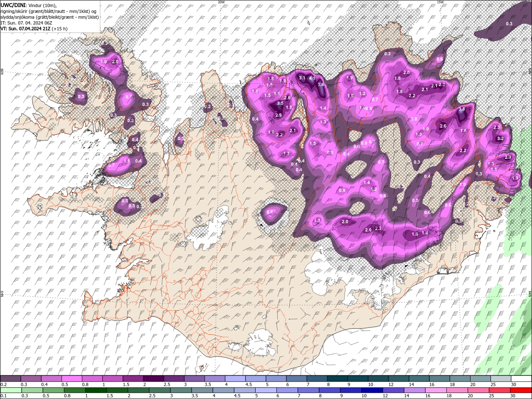Viewport: 532px width, 399px height.
Task: Click the bright red rain swatch after 30
Action: (521, 390)
